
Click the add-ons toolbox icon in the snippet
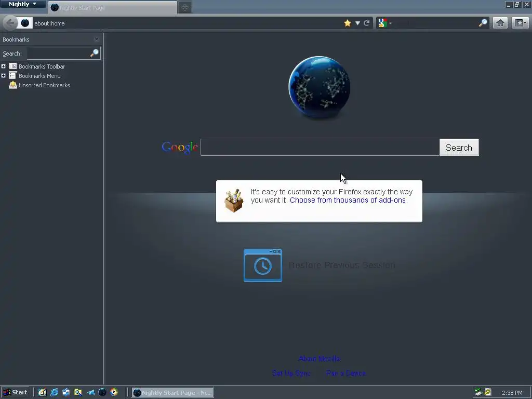pos(234,201)
